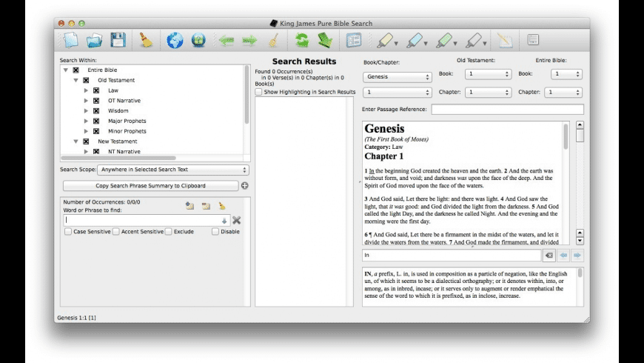Open the phrase field dropdown arrow
This screenshot has height=363, width=644.
pos(224,221)
